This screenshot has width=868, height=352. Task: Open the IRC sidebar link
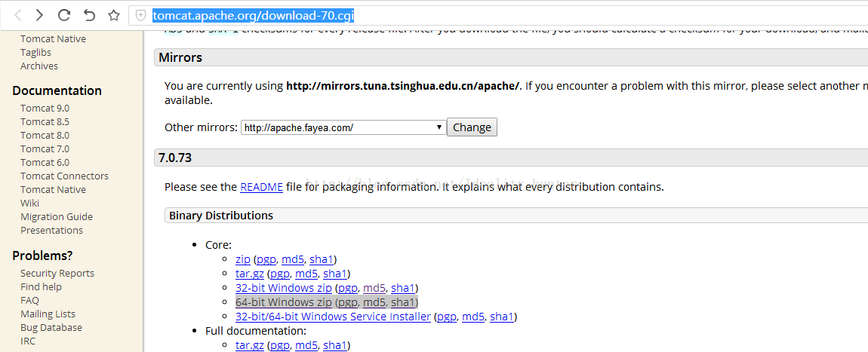pos(28,341)
